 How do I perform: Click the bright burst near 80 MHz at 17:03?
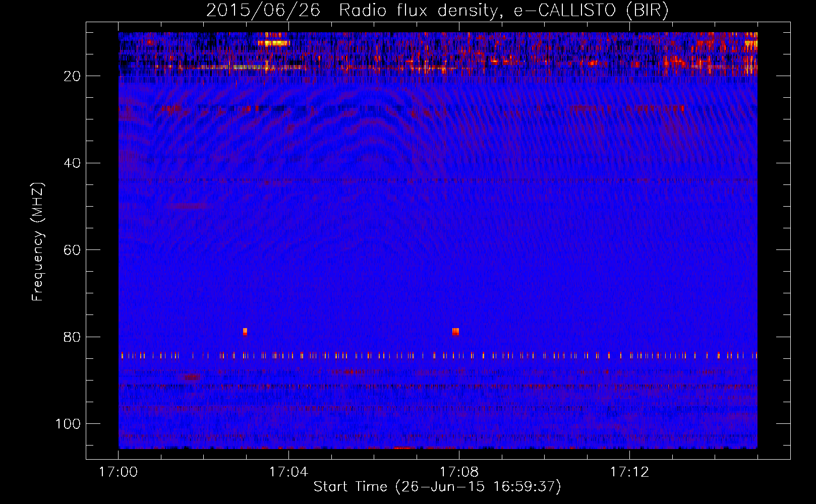(245, 332)
